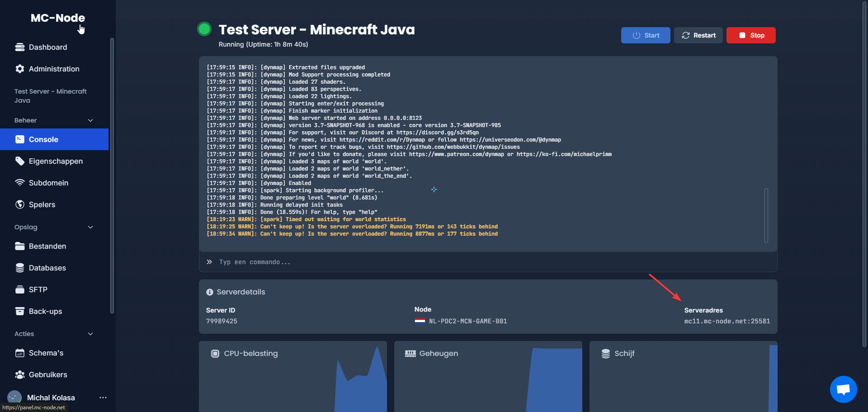
Task: Open the Gebruikers menu item
Action: click(54, 374)
